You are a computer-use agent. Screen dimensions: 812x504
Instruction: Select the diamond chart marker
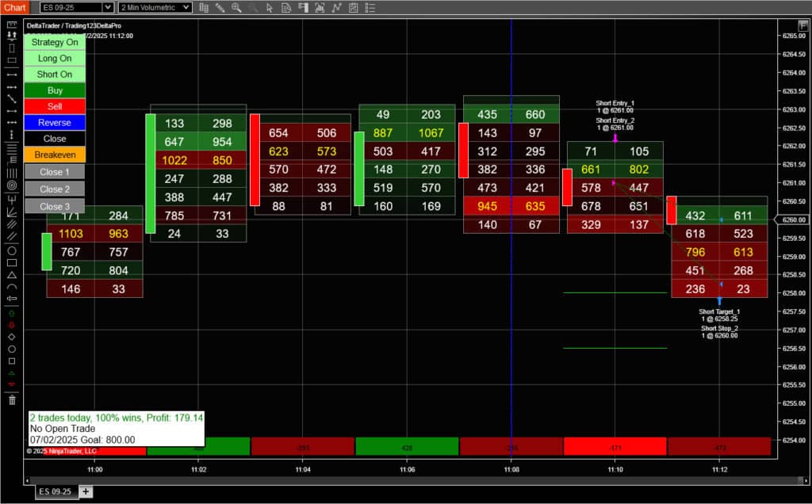click(12, 337)
